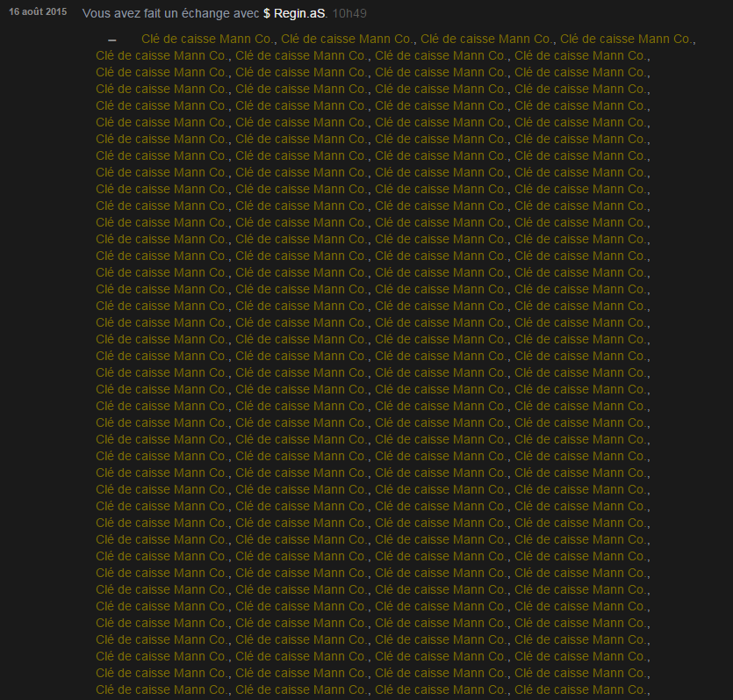The image size is (733, 700).
Task: Open last Clé de caisse item on first line
Action: tap(627, 39)
